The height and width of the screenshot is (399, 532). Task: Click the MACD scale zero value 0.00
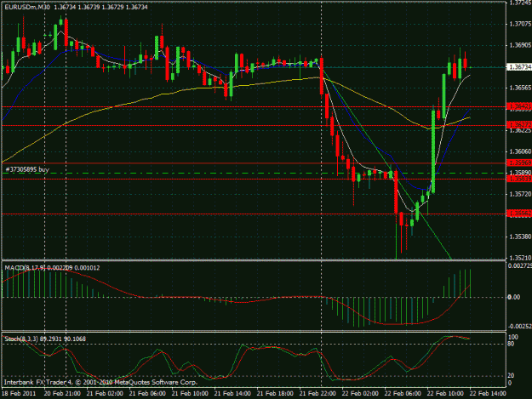click(513, 297)
